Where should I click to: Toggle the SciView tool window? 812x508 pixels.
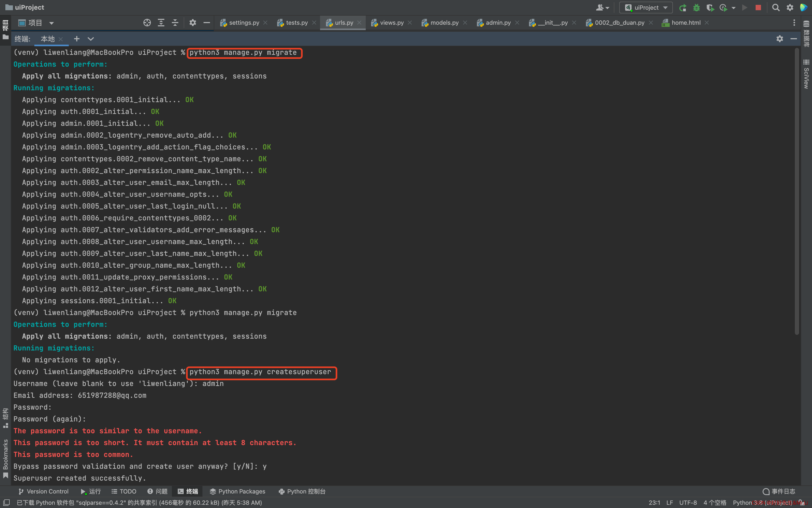tap(806, 74)
